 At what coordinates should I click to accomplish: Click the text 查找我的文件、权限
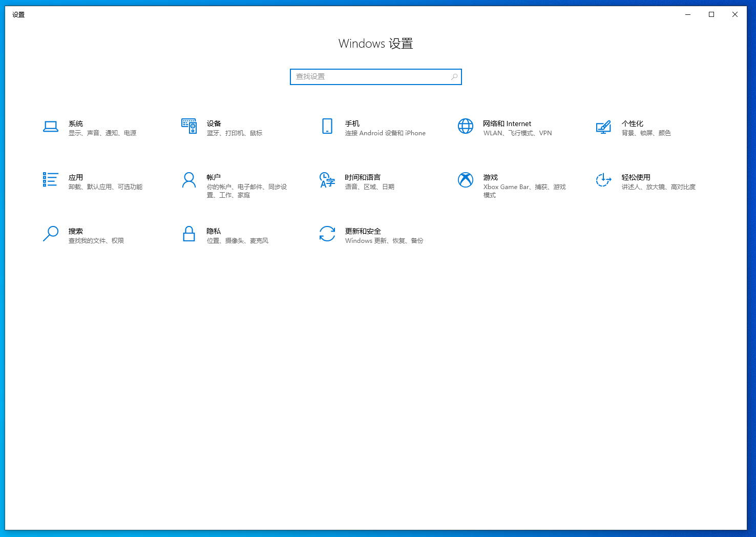[96, 241]
